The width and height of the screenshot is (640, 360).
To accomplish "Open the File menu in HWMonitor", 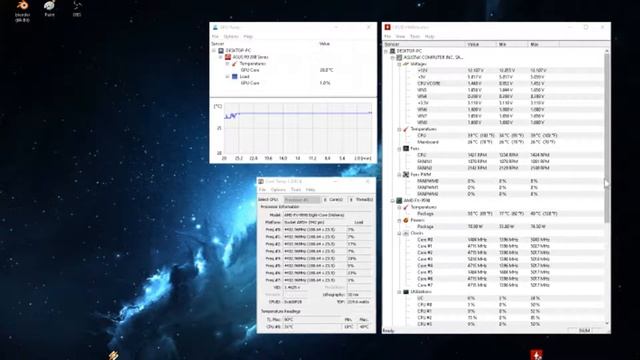I will (x=387, y=36).
